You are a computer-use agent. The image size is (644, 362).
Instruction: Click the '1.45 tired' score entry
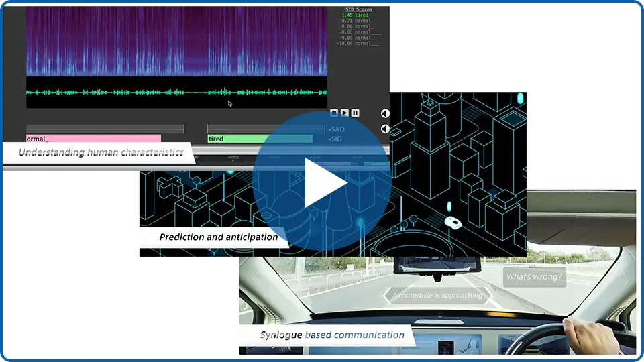[x=355, y=15]
